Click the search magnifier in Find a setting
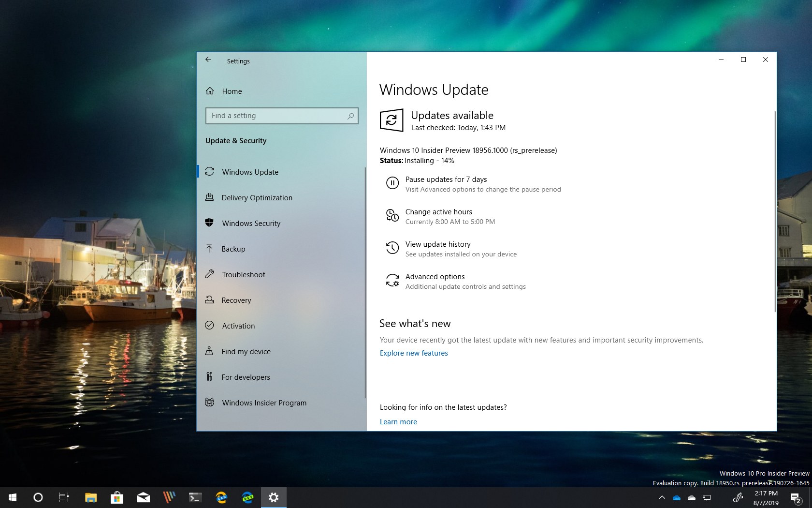Image resolution: width=812 pixels, height=508 pixels. point(350,116)
